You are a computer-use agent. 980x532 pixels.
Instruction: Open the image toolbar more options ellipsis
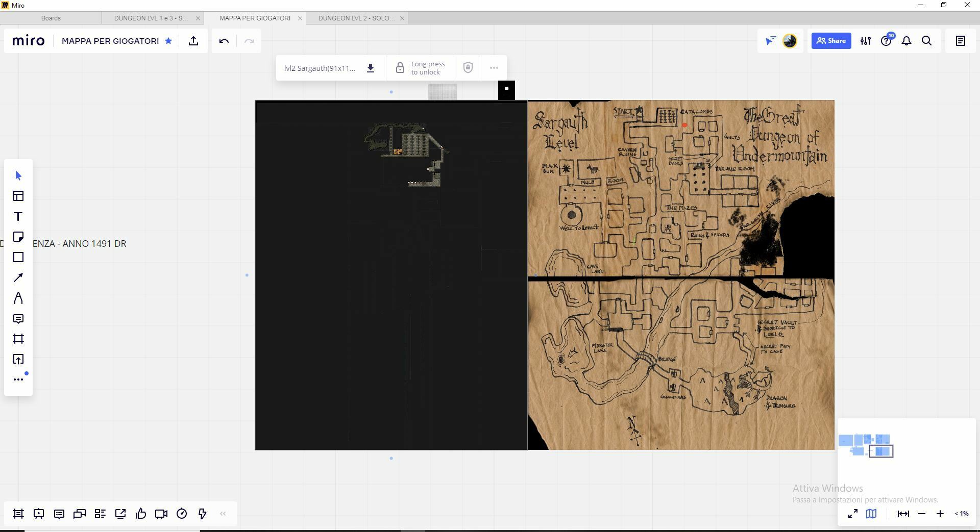[494, 68]
